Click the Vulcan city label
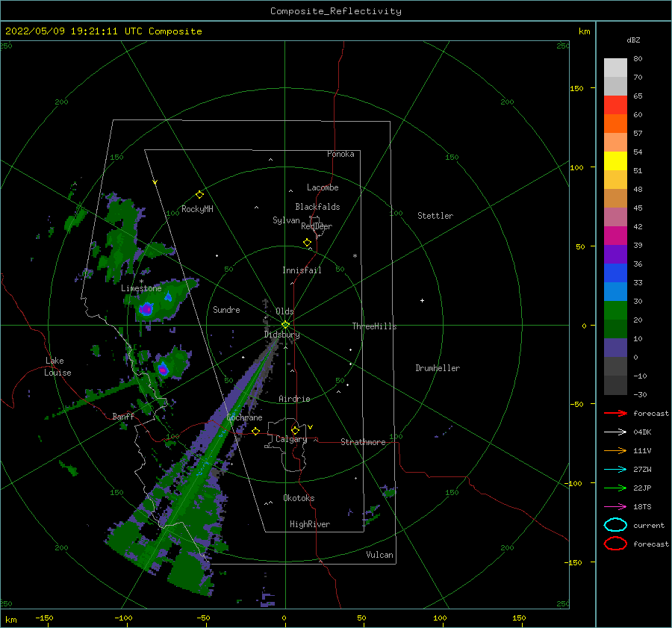Screen dimensions: 672x628 [379, 555]
